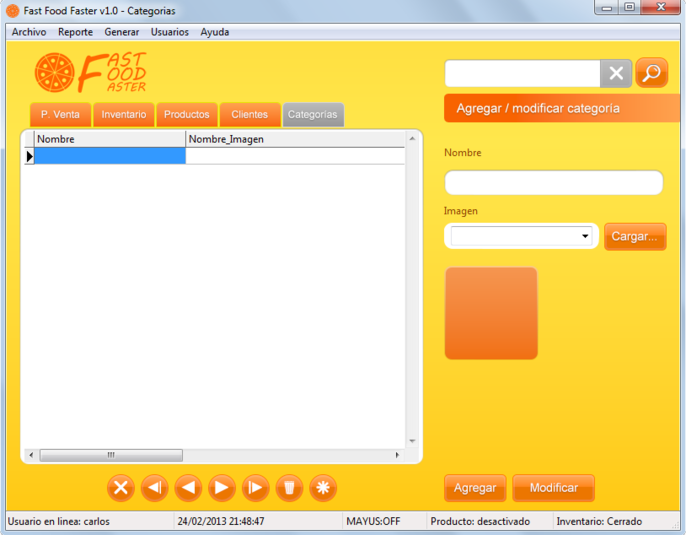Click the Fast Food Faster pizza logo

pos(91,73)
